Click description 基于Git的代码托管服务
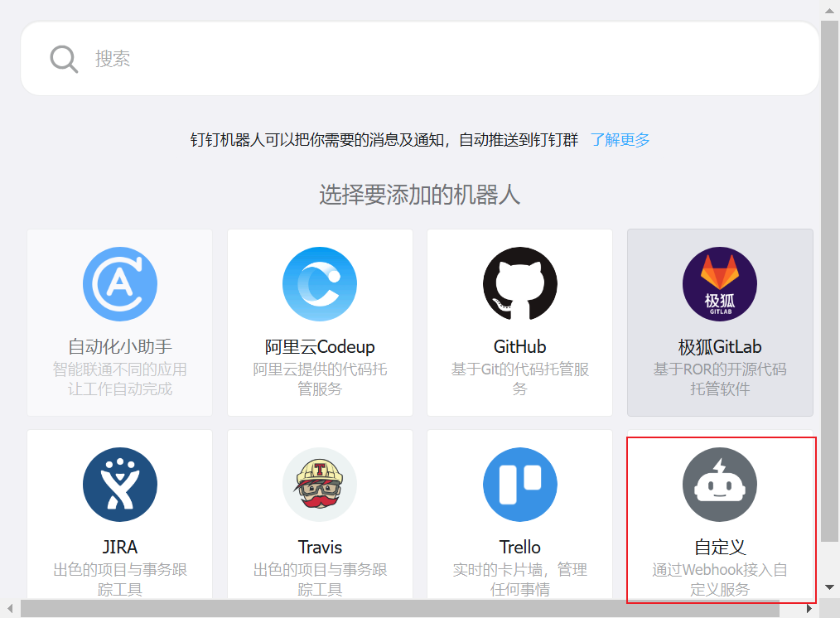The width and height of the screenshot is (840, 618). pos(519,379)
